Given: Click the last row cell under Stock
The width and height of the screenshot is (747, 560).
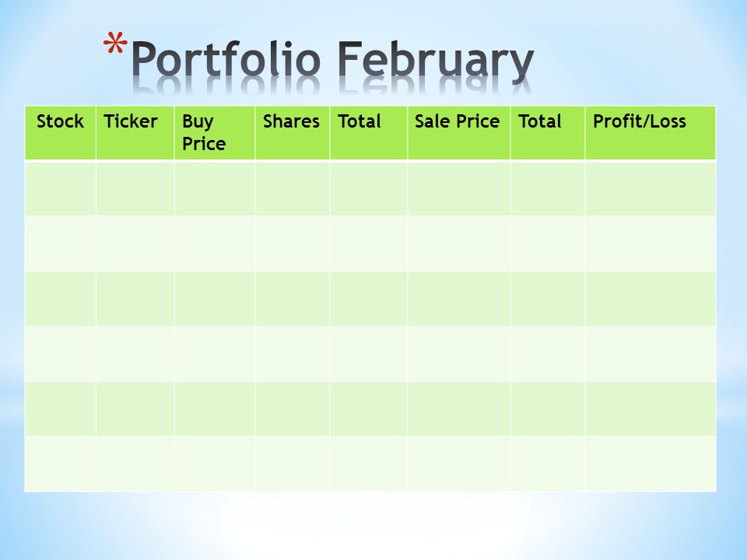Looking at the screenshot, I should 61,464.
